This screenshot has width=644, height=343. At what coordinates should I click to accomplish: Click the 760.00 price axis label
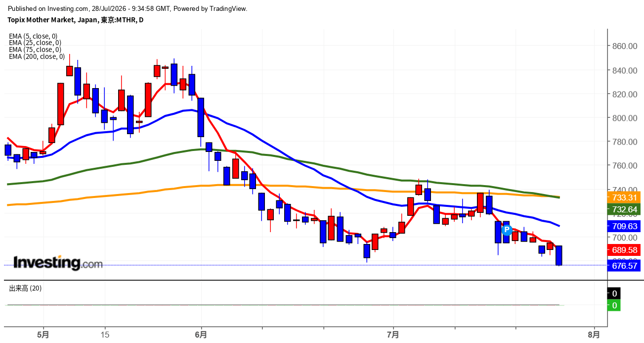(625, 165)
